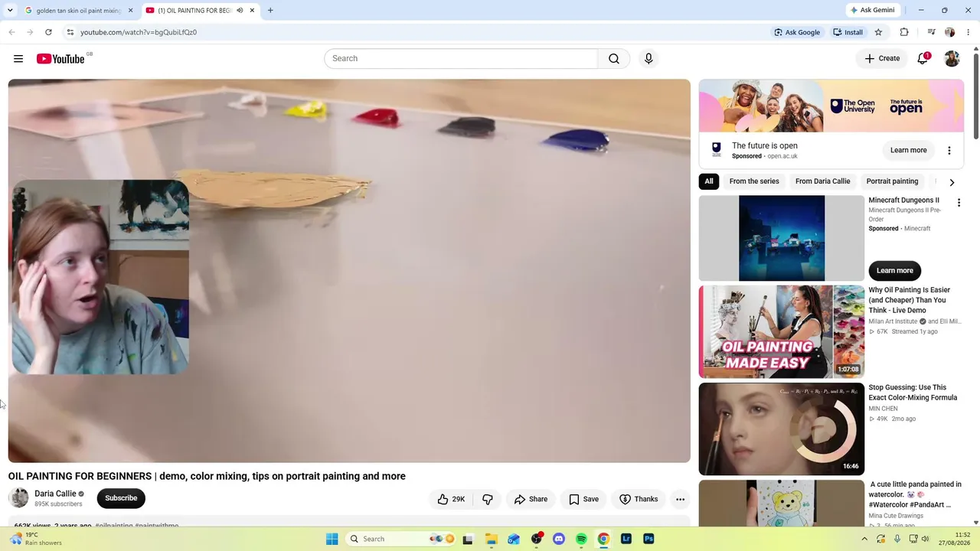
Task: Click the Share button
Action: point(531,499)
